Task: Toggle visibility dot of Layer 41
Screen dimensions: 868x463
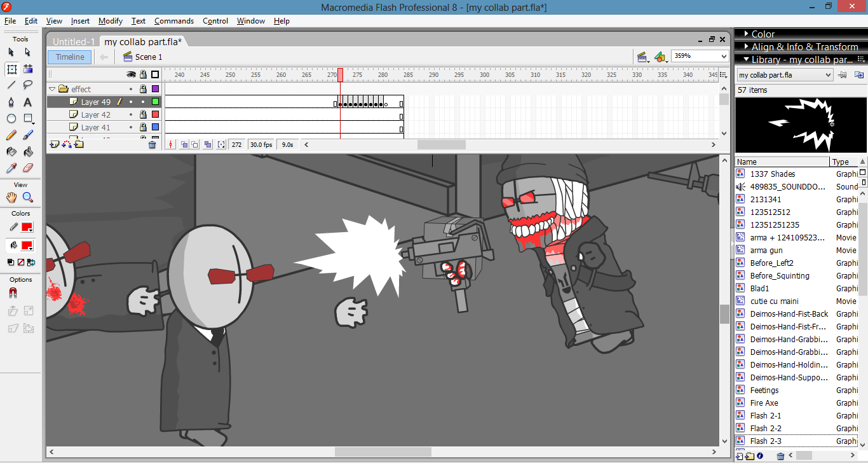Action: [131, 127]
